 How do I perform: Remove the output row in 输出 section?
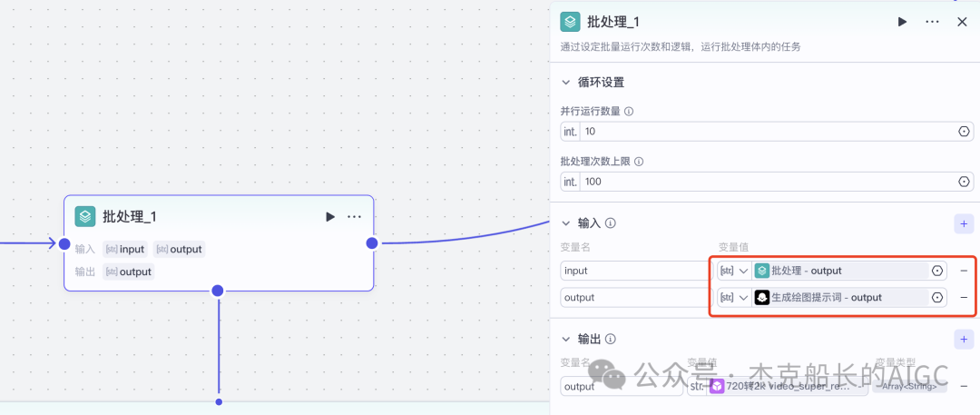pyautogui.click(x=964, y=387)
